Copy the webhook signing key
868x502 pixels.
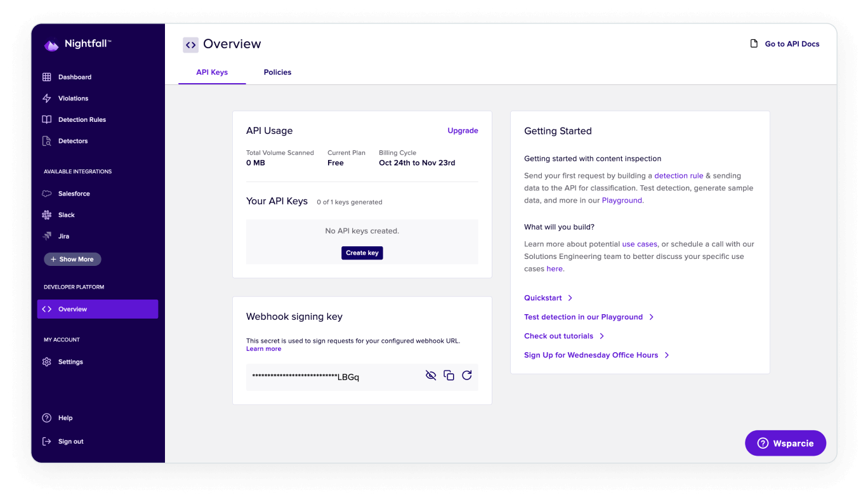449,375
